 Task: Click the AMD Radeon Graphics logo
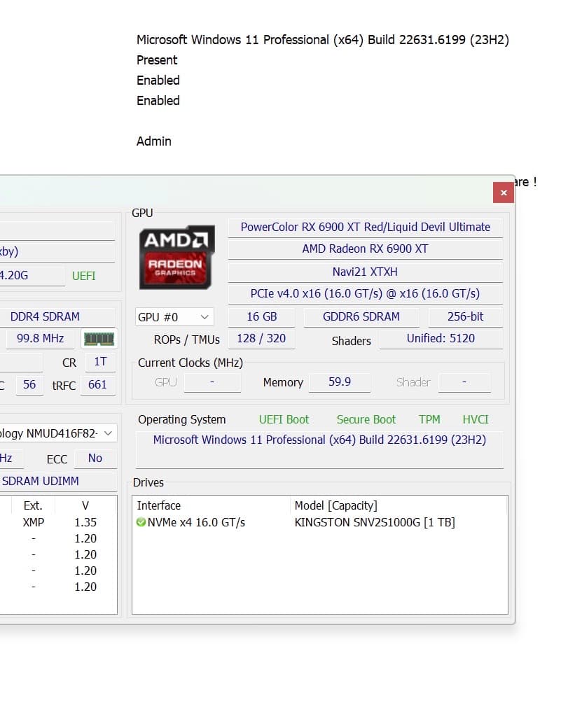(x=177, y=257)
